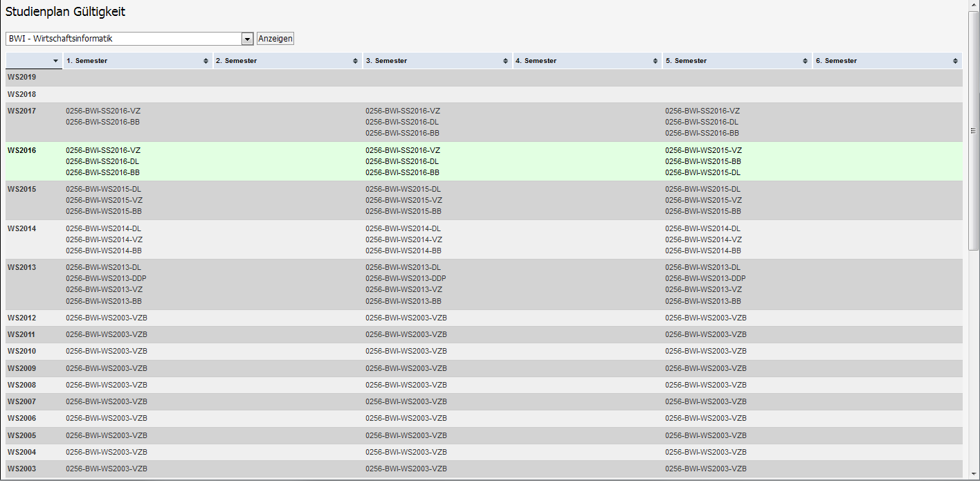
Task: Select 0256-BWI-WS2014-VZ in the 3. Semester column
Action: coord(403,239)
